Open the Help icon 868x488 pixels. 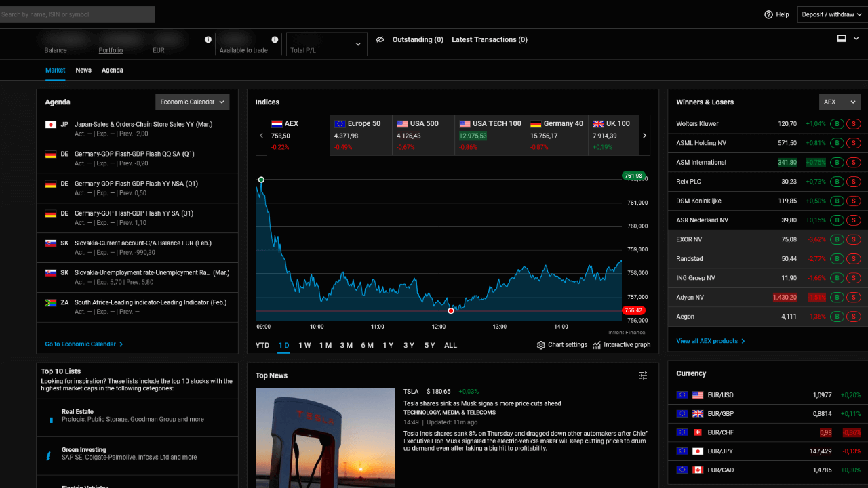tap(768, 14)
